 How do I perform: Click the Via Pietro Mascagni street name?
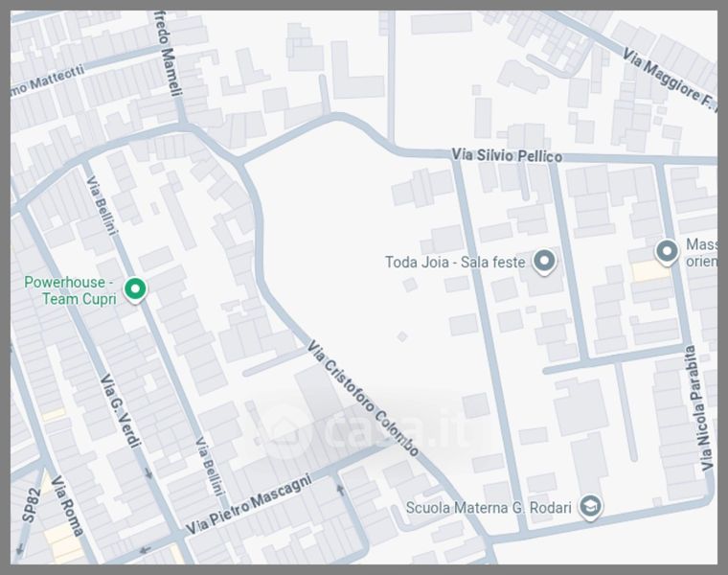tap(249, 505)
